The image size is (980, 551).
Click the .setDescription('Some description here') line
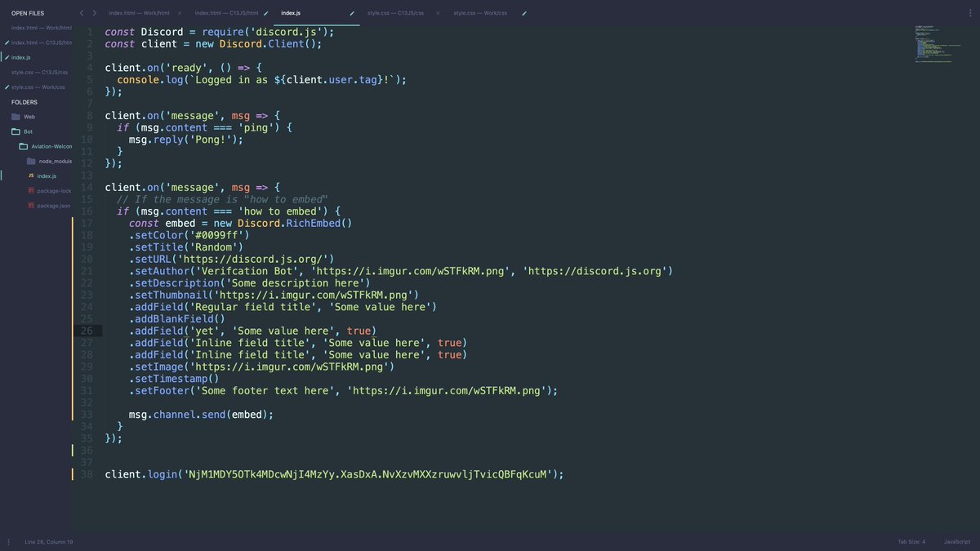250,283
